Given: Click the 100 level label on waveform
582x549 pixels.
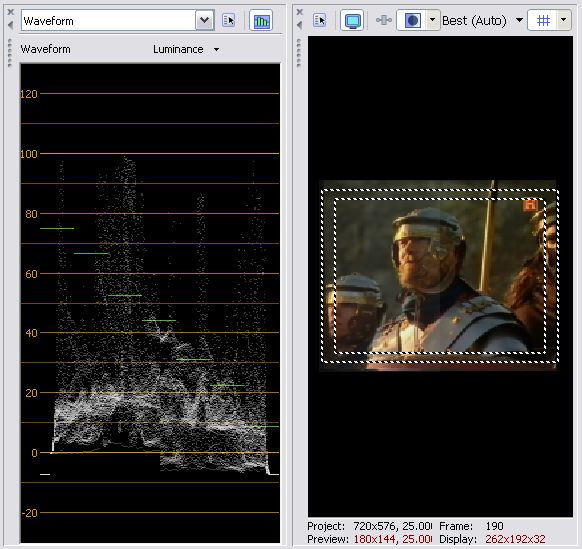Looking at the screenshot, I should click(29, 154).
